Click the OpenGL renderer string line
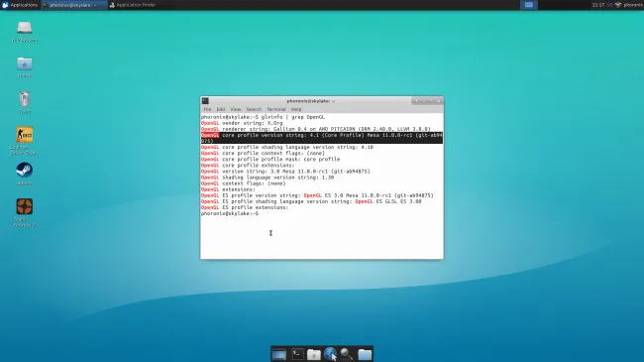This screenshot has width=644, height=362. click(316, 129)
